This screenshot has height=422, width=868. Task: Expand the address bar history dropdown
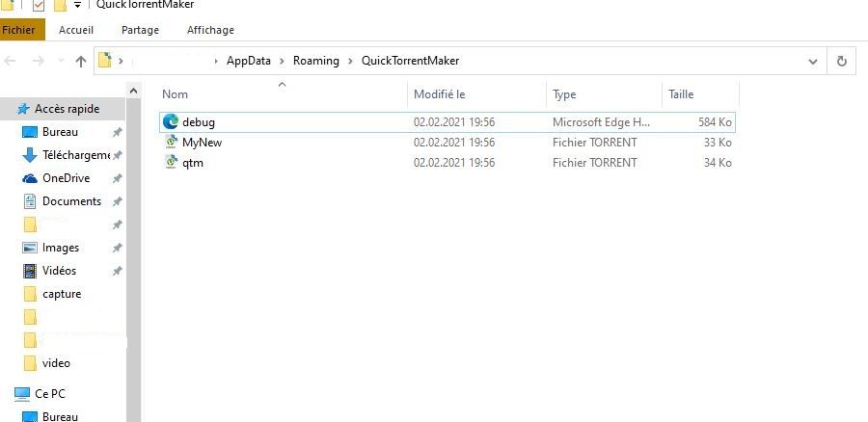[x=812, y=61]
